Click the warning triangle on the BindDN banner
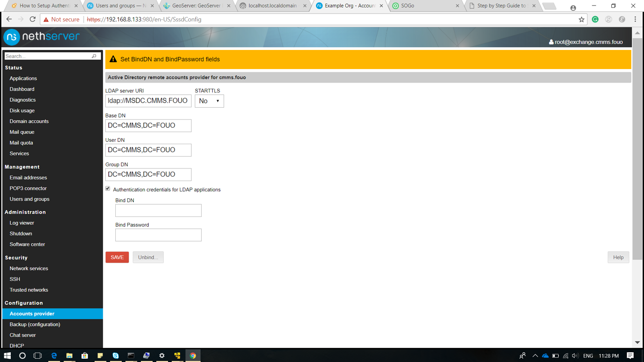Viewport: 644px width, 362px height. (114, 59)
